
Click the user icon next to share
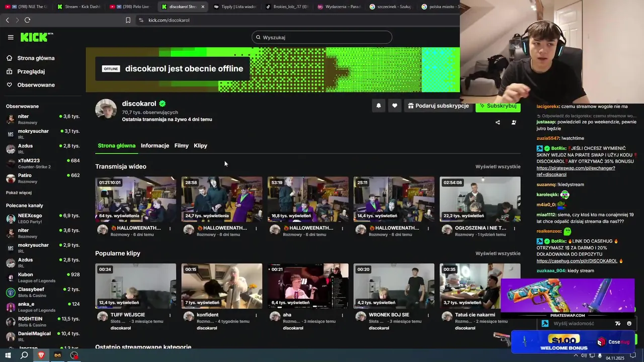(x=514, y=122)
